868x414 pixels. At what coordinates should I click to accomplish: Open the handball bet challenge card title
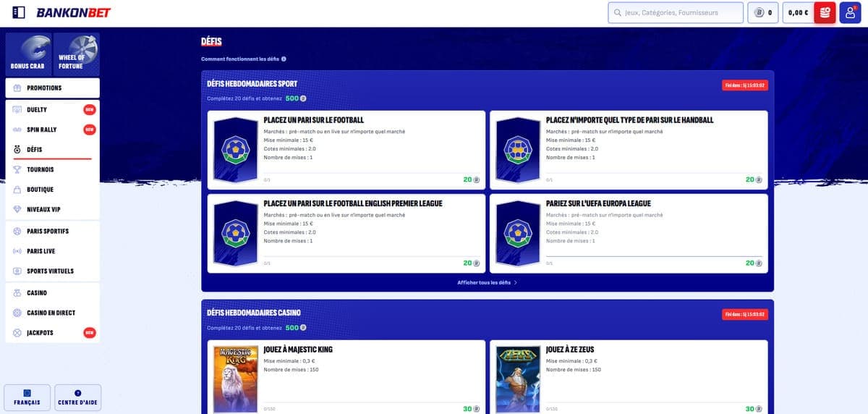pos(629,120)
